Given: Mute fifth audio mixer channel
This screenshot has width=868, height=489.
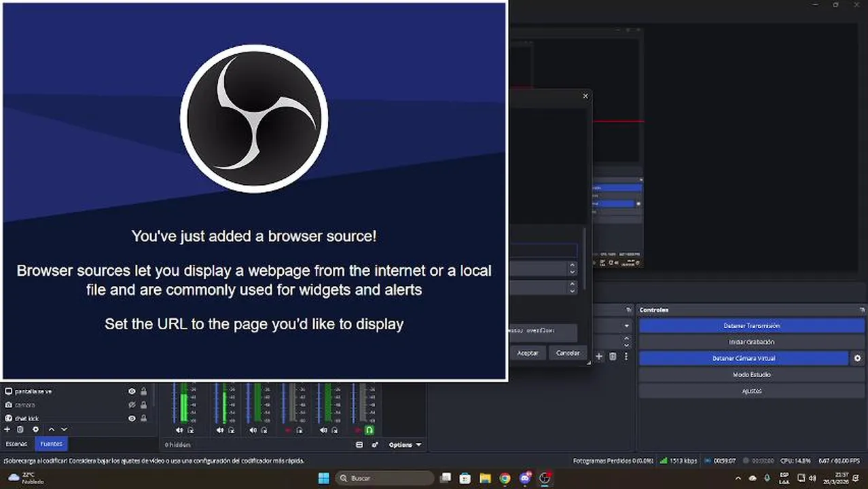Looking at the screenshot, I should (323, 431).
